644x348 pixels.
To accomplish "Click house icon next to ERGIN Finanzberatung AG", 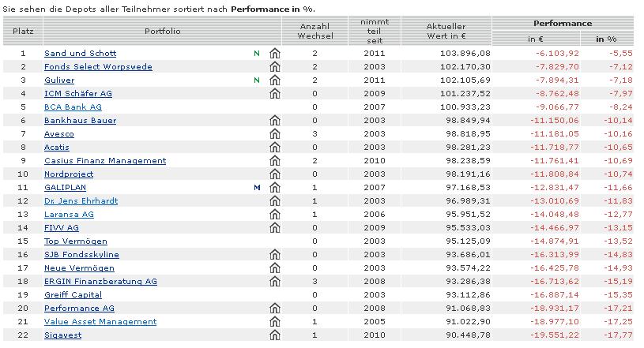I will 275,282.
